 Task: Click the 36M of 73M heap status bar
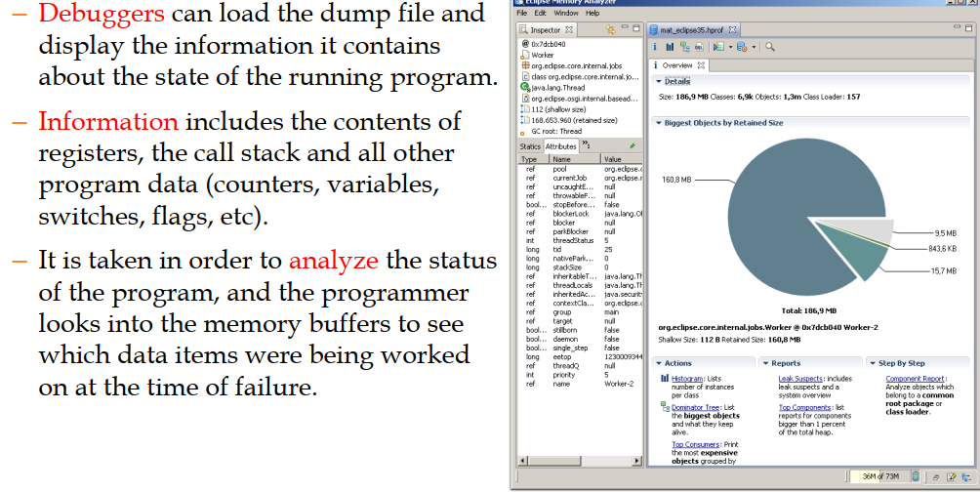pos(880,476)
